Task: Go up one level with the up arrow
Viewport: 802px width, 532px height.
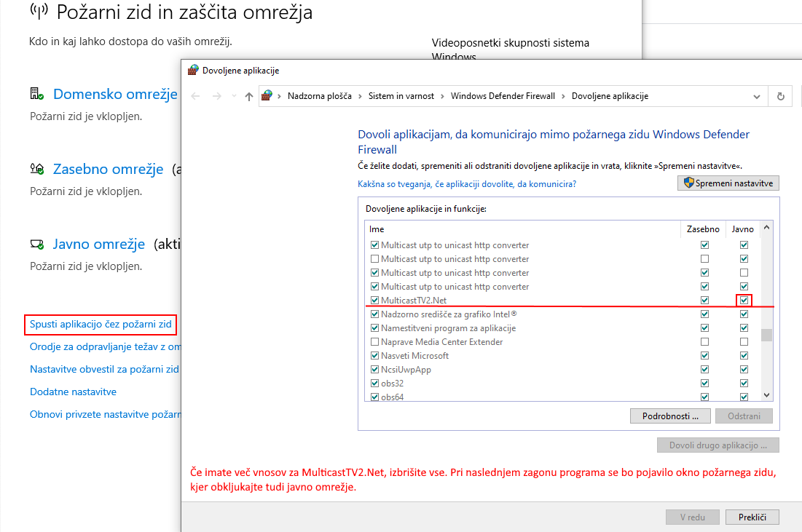Action: [x=249, y=96]
